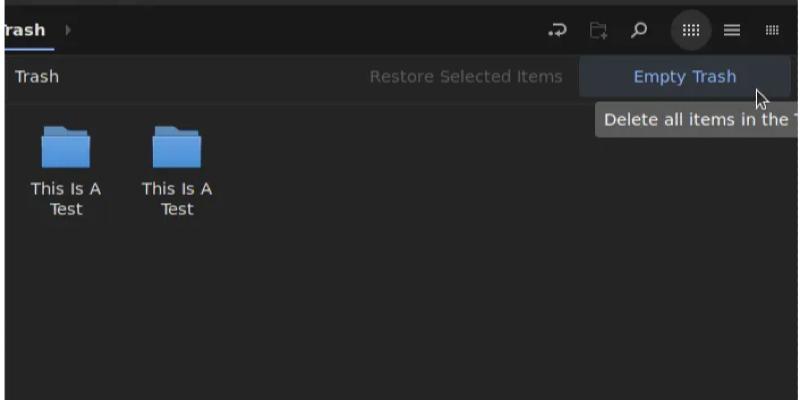Click the first folder's This Is A Test label
Screen dimensions: 800x400
click(66, 199)
